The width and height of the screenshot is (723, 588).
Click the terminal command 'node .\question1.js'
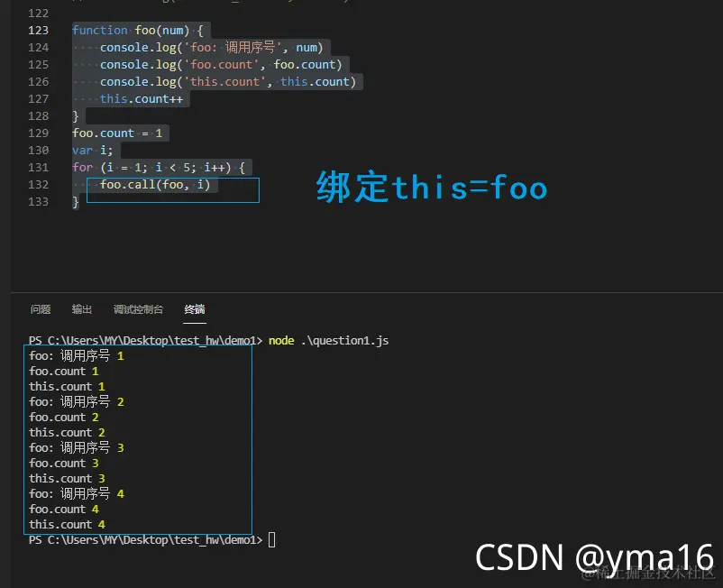click(x=328, y=340)
